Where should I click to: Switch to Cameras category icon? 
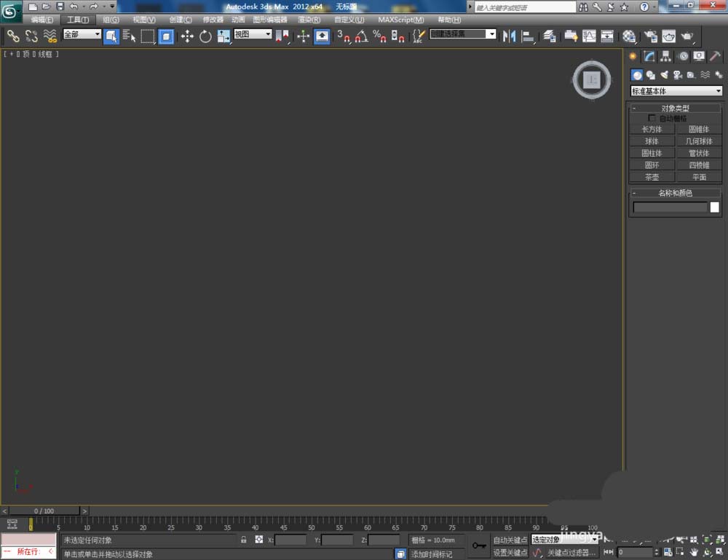tap(677, 74)
